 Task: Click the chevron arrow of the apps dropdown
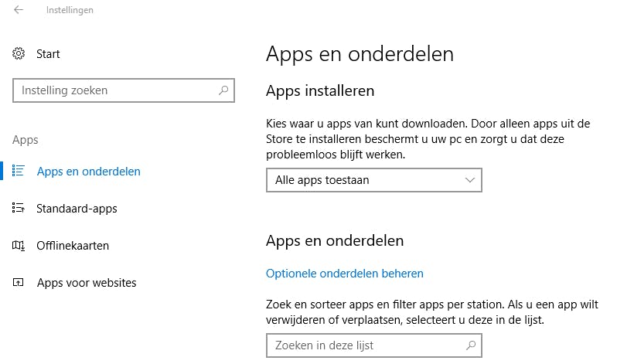(469, 180)
